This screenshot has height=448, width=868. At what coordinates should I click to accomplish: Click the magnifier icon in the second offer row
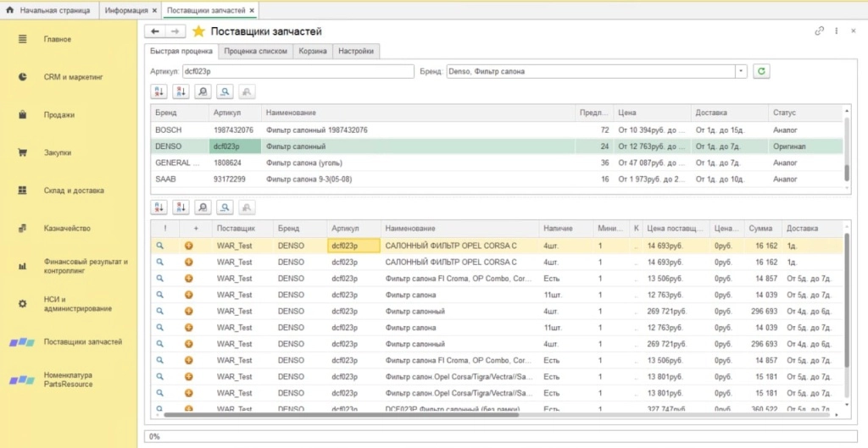(x=159, y=263)
